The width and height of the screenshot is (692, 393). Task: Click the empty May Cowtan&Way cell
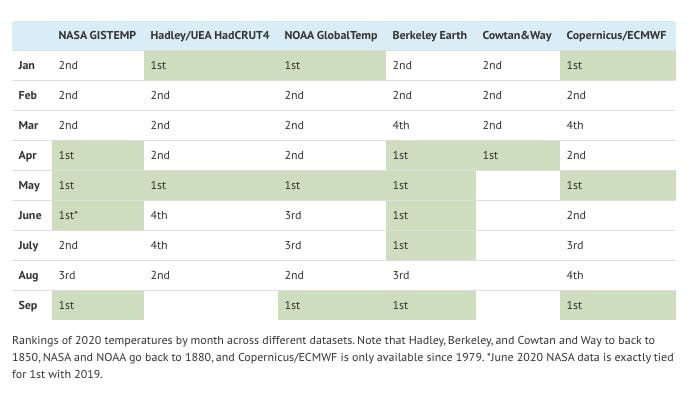pos(518,185)
